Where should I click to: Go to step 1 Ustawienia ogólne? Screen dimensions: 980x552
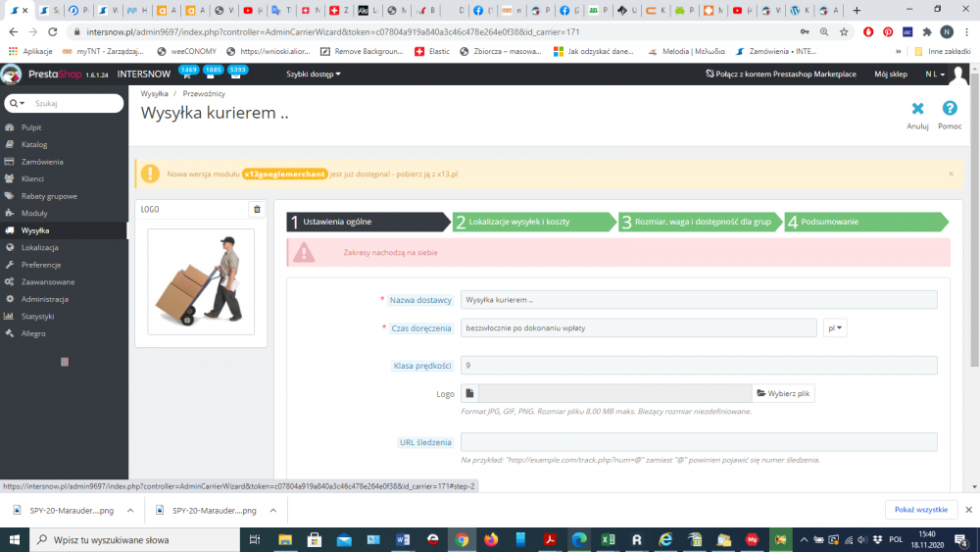pyautogui.click(x=368, y=222)
